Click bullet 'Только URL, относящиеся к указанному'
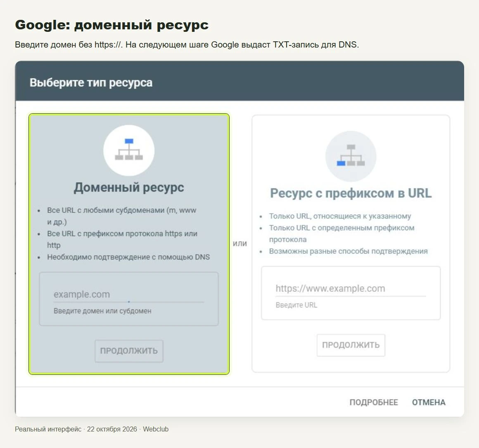 click(x=340, y=216)
